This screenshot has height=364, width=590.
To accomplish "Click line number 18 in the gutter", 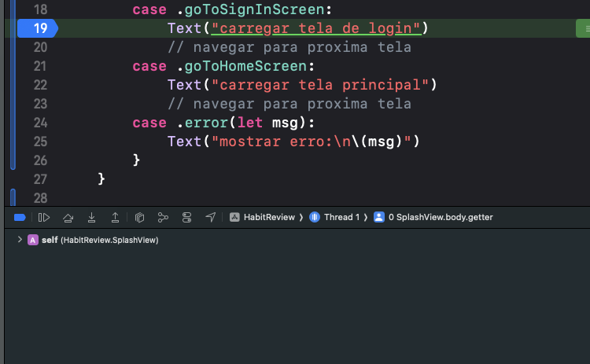I will (41, 9).
